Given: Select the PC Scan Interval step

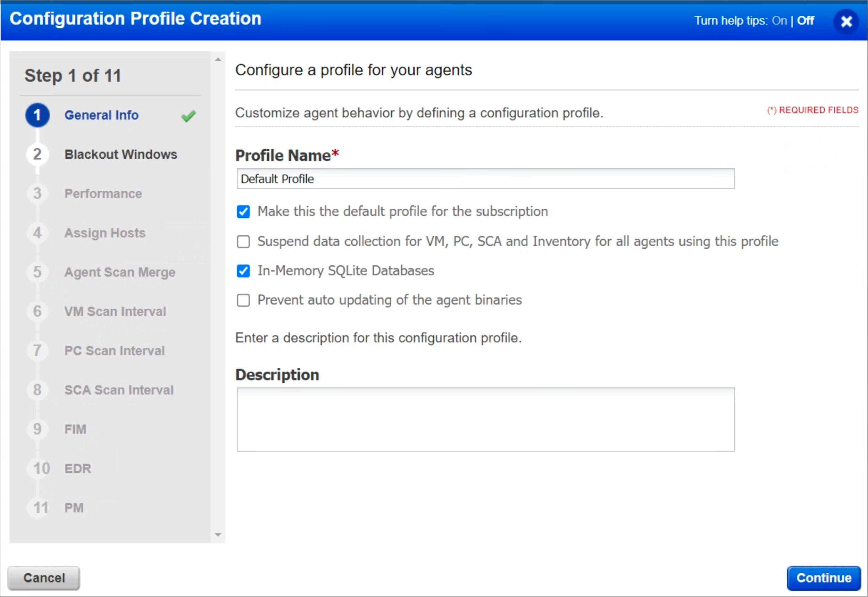Looking at the screenshot, I should tap(114, 350).
